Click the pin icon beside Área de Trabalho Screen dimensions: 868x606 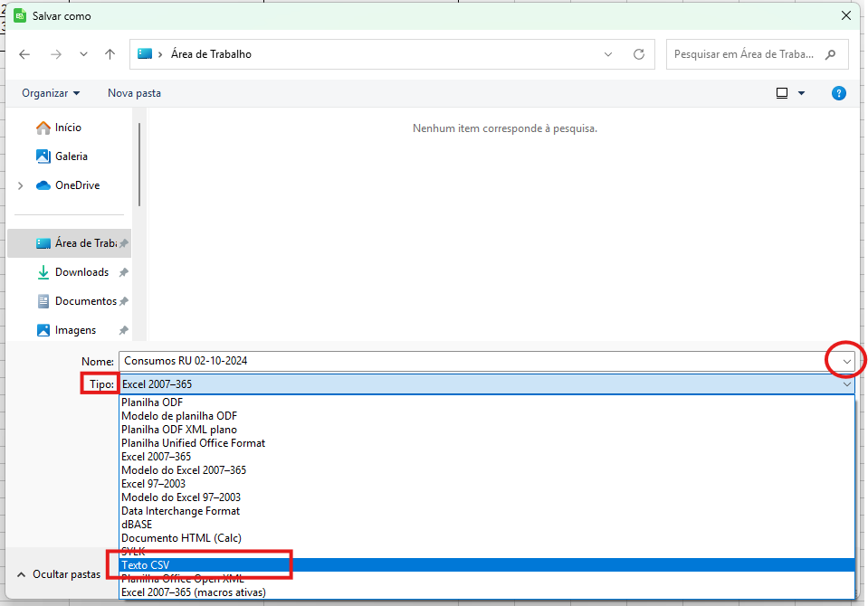coord(123,243)
